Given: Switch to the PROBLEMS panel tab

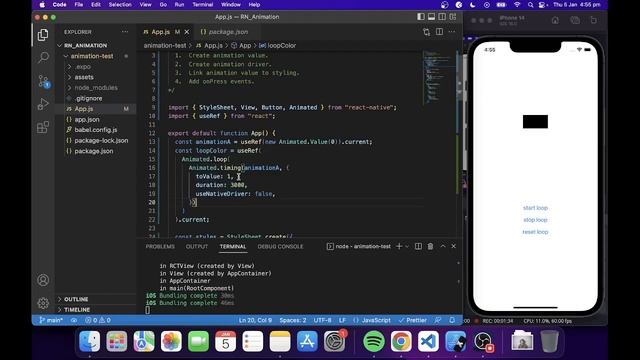Looking at the screenshot, I should (x=160, y=247).
